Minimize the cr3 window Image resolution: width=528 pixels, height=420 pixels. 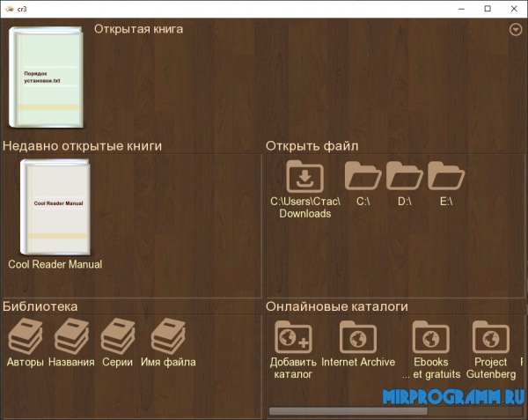tap(462, 9)
